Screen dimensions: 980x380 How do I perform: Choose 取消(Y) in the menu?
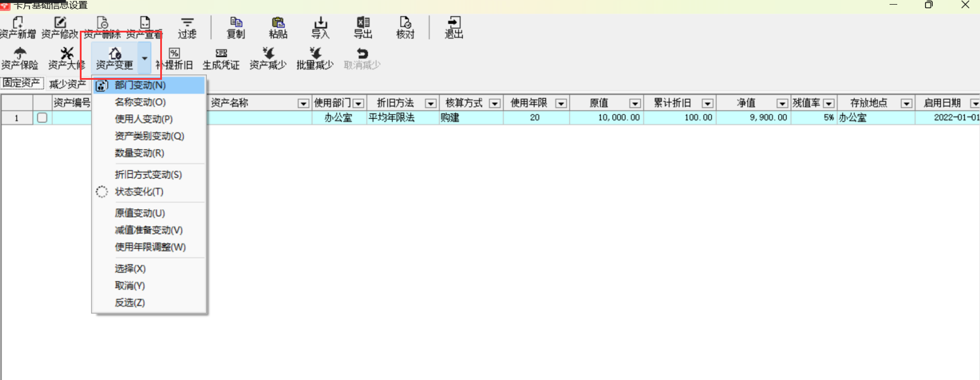click(149, 285)
